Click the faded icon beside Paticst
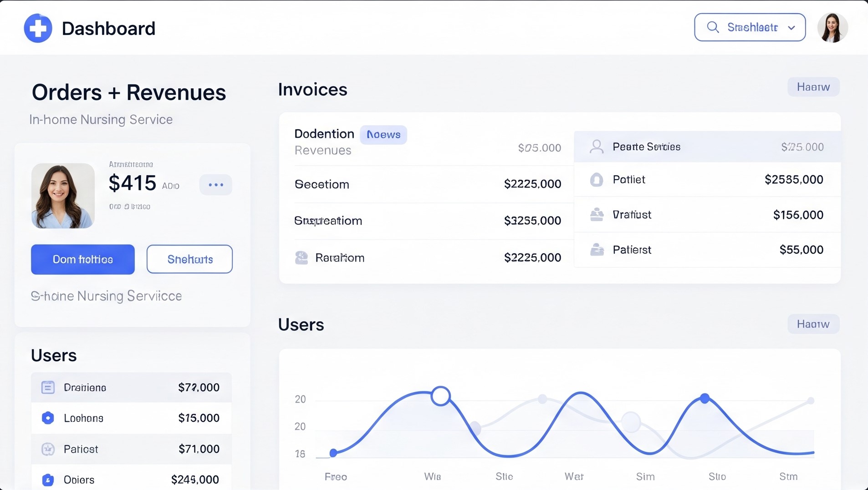 [x=47, y=449]
